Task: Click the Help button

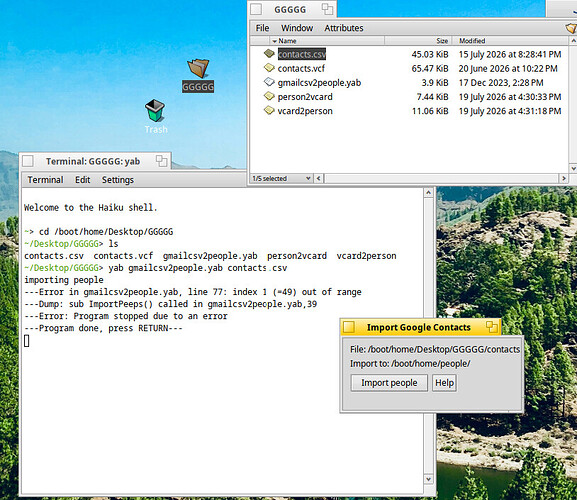Action: [444, 383]
